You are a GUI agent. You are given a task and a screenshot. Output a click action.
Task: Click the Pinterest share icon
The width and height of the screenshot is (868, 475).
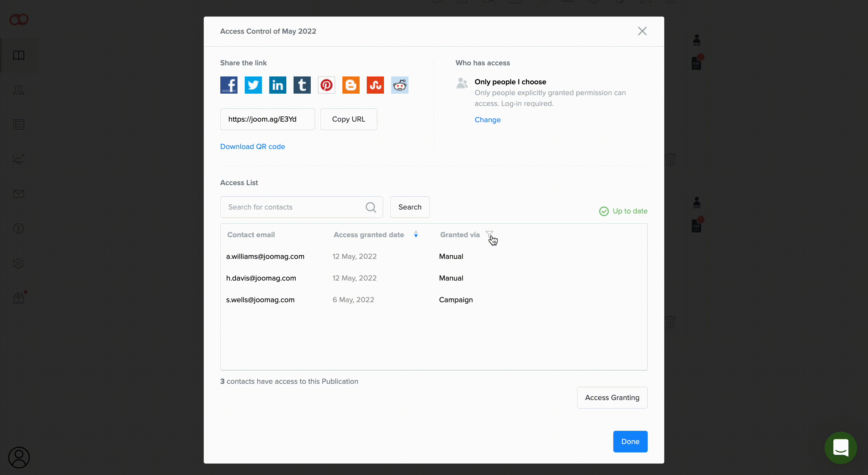[326, 85]
